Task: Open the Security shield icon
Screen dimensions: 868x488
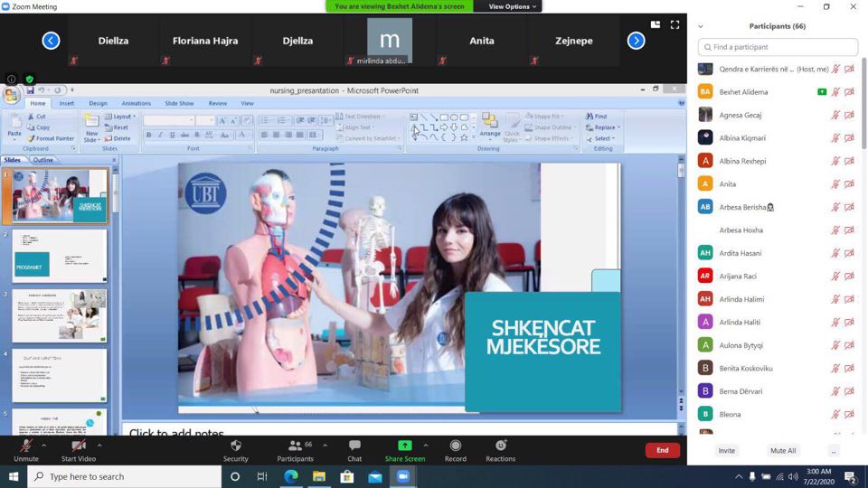Action: point(235,446)
